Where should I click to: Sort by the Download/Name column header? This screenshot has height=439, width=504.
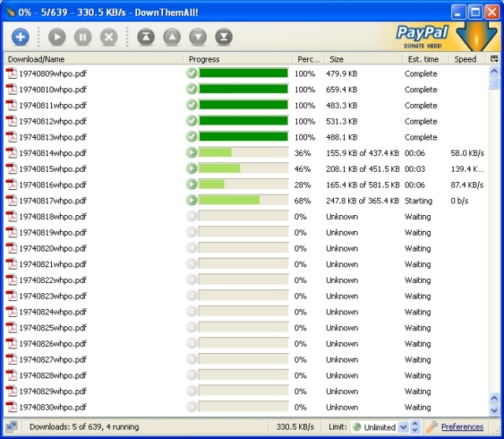(93, 59)
